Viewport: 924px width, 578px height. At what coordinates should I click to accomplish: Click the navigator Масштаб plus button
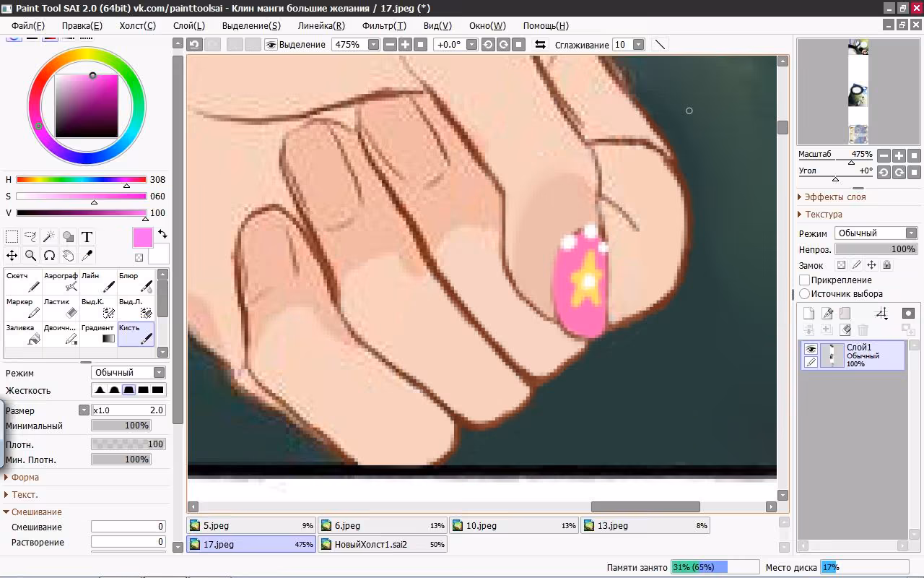tap(899, 155)
